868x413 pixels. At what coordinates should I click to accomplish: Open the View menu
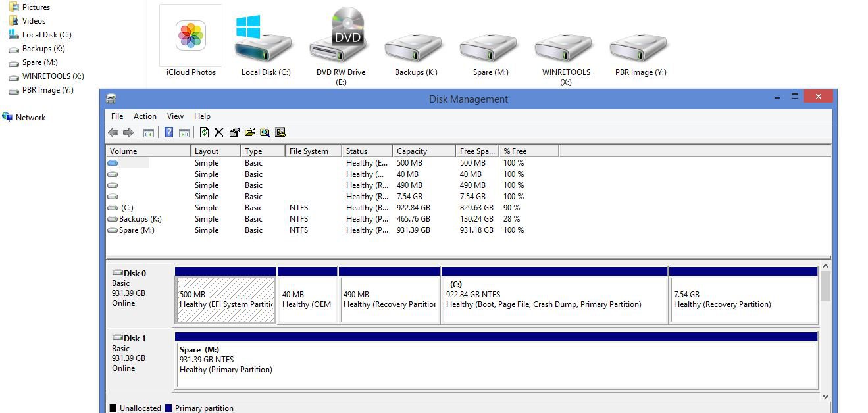(x=174, y=116)
